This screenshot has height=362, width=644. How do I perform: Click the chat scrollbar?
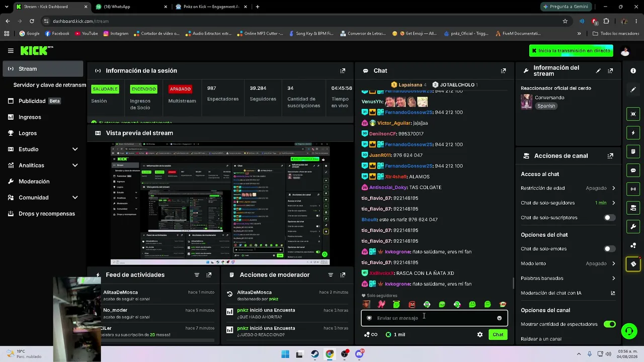coord(513,283)
